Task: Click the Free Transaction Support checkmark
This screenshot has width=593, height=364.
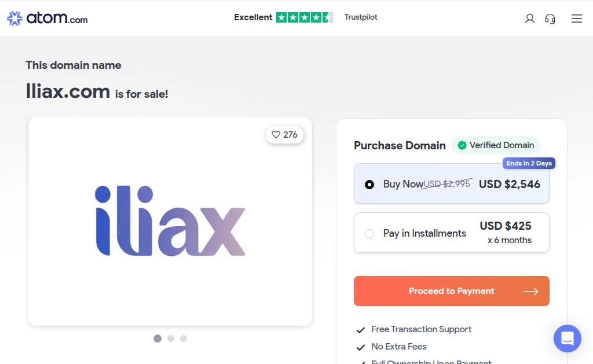Action: click(361, 330)
